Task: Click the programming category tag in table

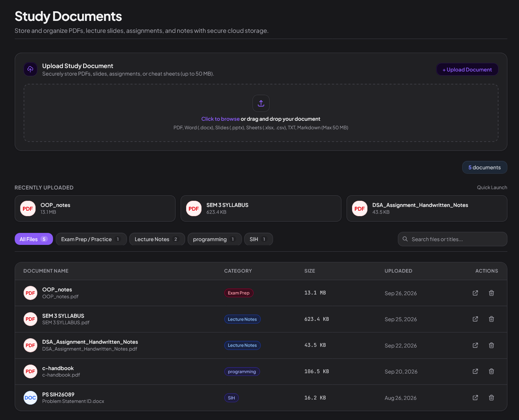Action: tap(242, 372)
